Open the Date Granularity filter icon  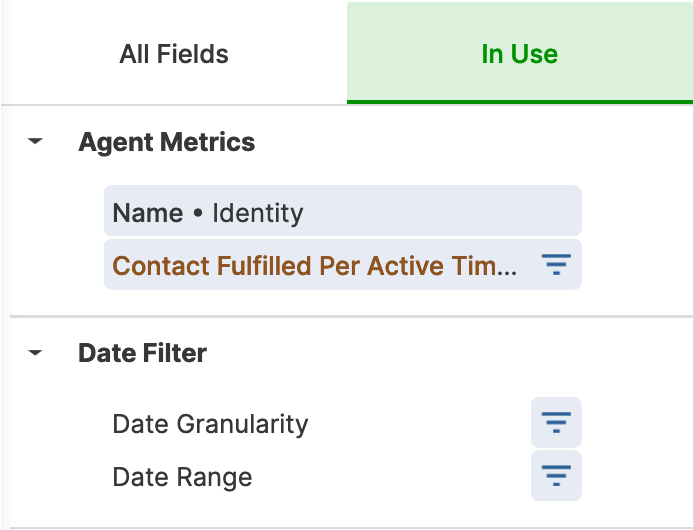(x=556, y=422)
